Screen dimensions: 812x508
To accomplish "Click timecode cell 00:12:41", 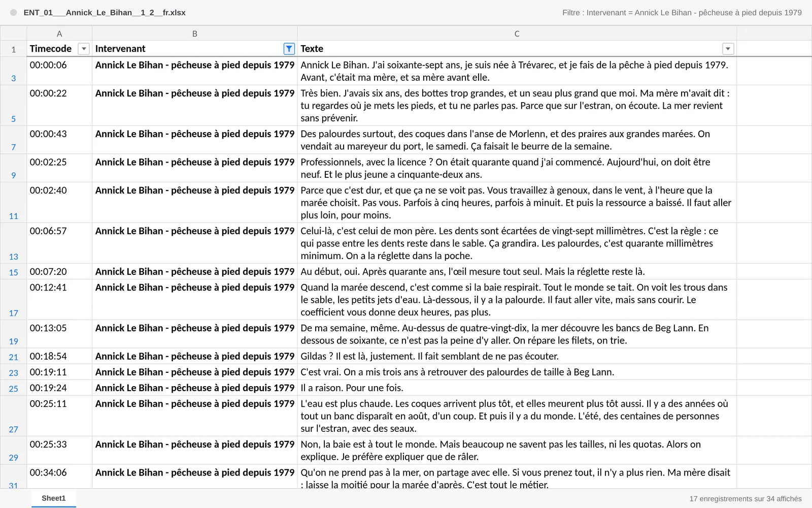I will point(59,300).
